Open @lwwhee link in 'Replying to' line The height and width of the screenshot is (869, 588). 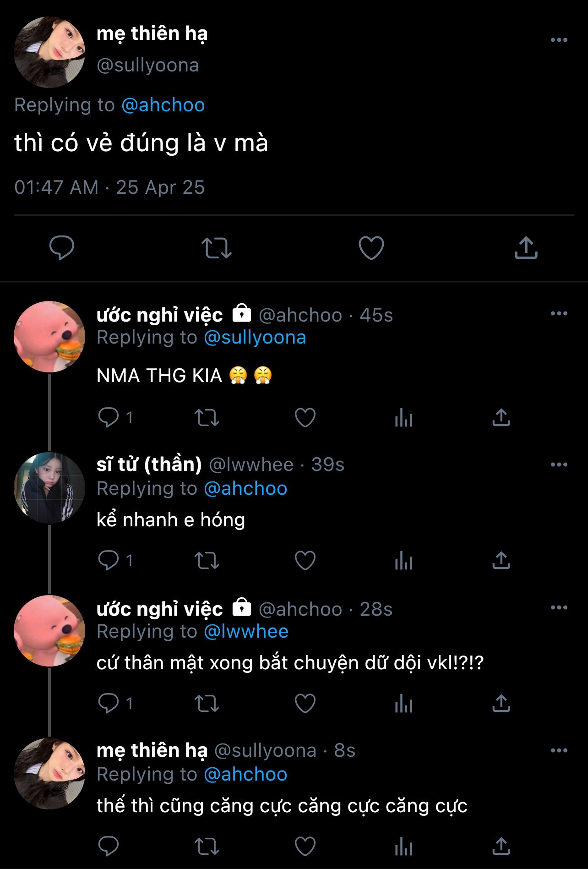click(246, 631)
